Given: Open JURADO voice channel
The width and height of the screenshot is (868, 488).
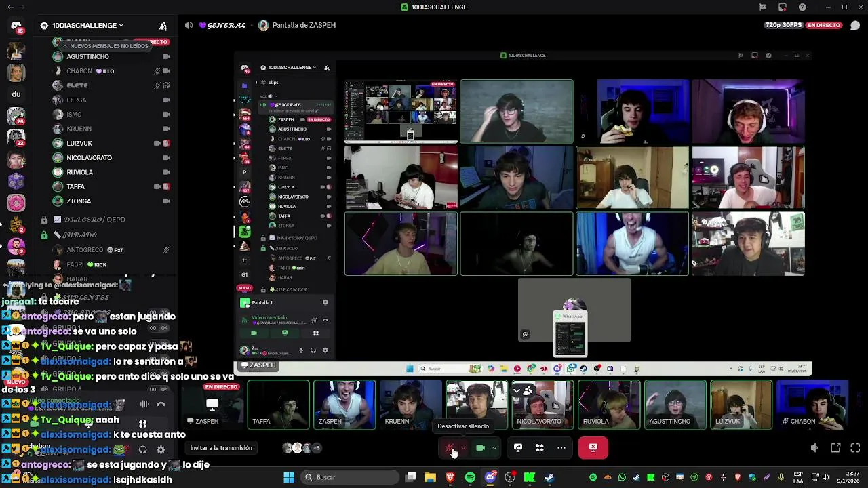Looking at the screenshot, I should tap(80, 235).
